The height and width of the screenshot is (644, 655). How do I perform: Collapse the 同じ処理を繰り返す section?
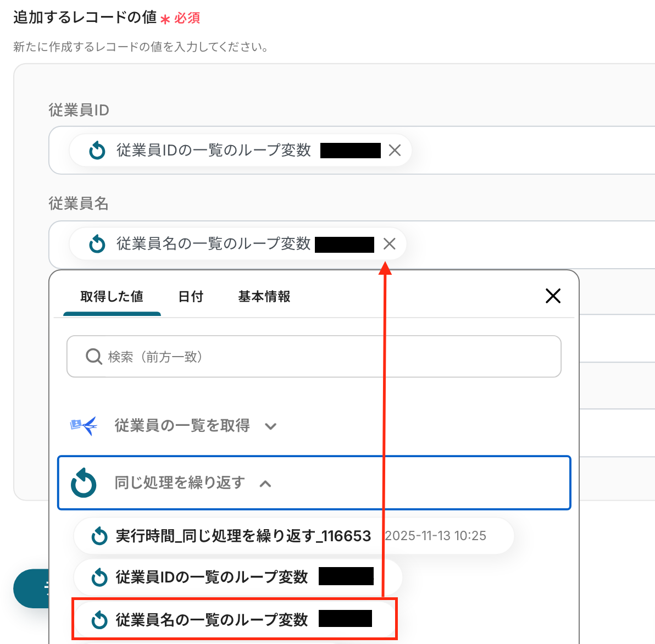pyautogui.click(x=265, y=484)
